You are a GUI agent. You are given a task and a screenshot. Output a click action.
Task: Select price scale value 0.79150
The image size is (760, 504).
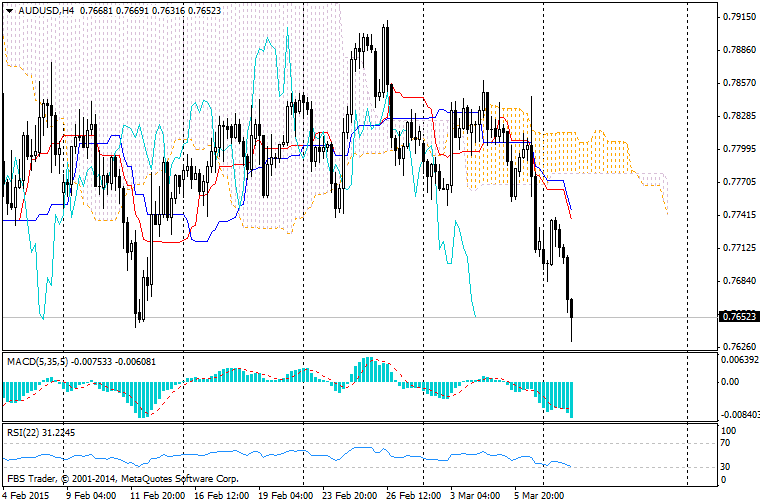(x=739, y=16)
